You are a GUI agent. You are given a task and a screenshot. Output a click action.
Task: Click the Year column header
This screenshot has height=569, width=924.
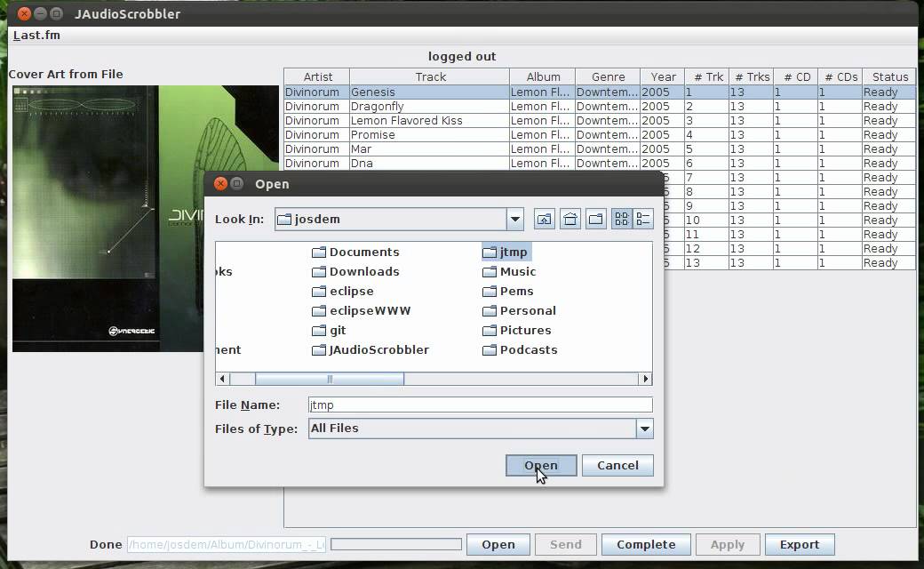[x=663, y=77]
